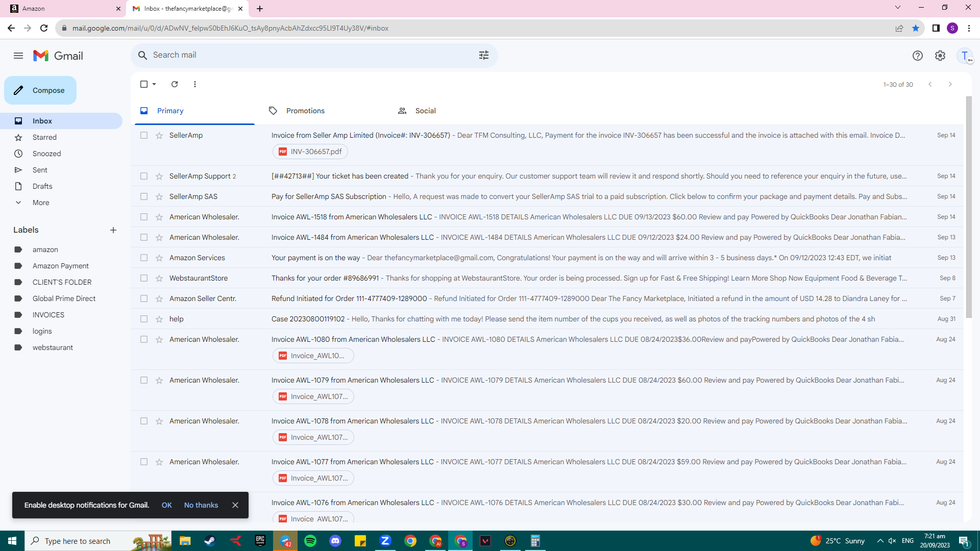980x551 pixels.
Task: Open the Support help icon
Action: [918, 56]
